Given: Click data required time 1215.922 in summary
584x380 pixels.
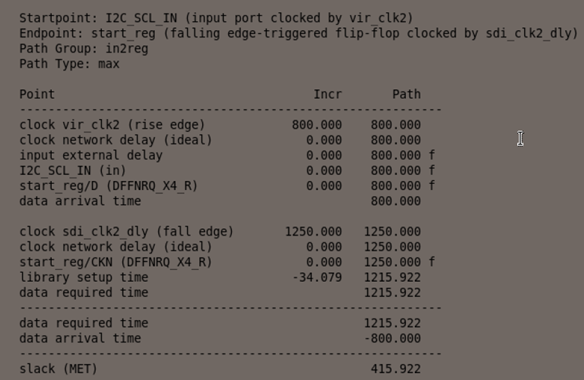Looking at the screenshot, I should point(392,323).
